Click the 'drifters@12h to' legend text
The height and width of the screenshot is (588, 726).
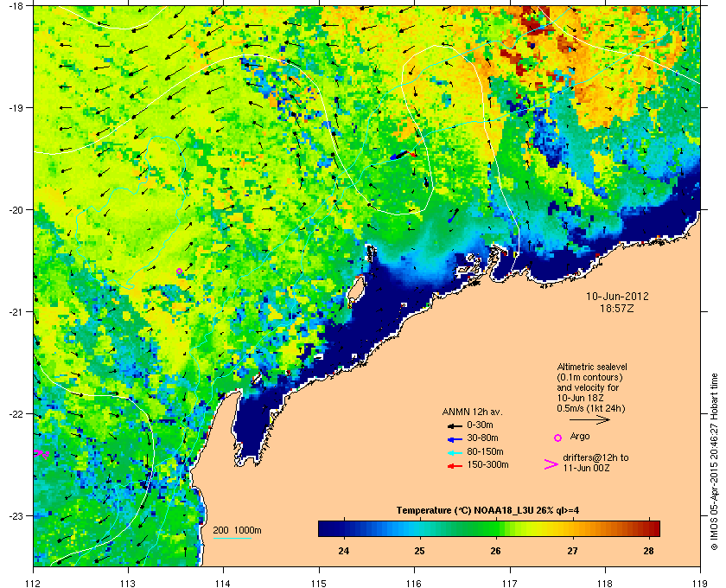(x=595, y=457)
